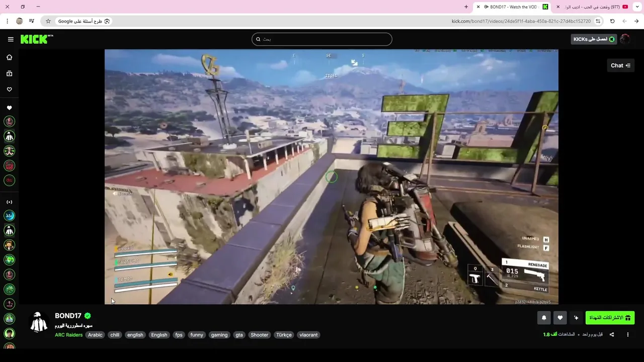644x362 pixels.
Task: Click the Ask Google chip in address bar
Action: coord(84,21)
